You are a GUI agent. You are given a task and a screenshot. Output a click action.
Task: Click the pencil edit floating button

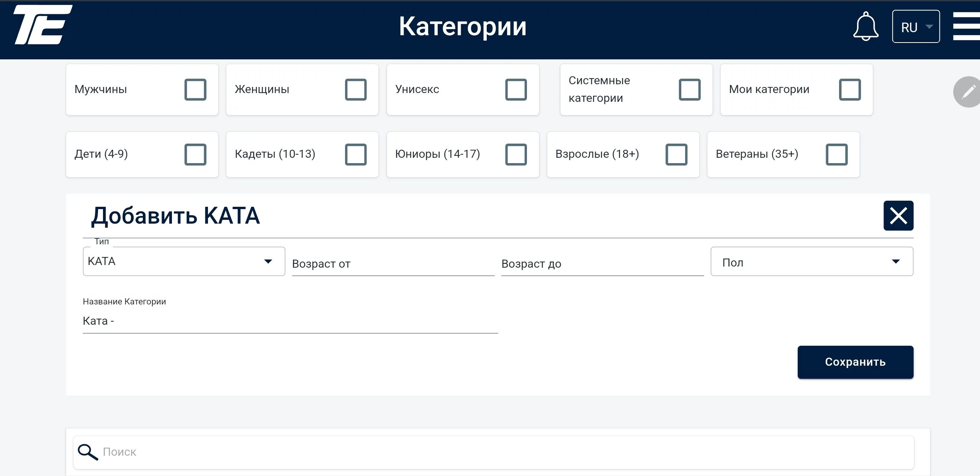[x=967, y=92]
